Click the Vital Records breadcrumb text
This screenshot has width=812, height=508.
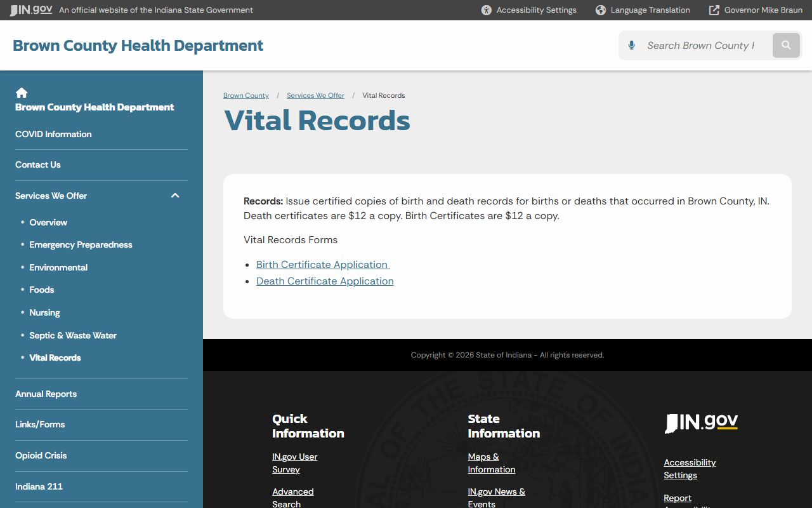pyautogui.click(x=383, y=95)
